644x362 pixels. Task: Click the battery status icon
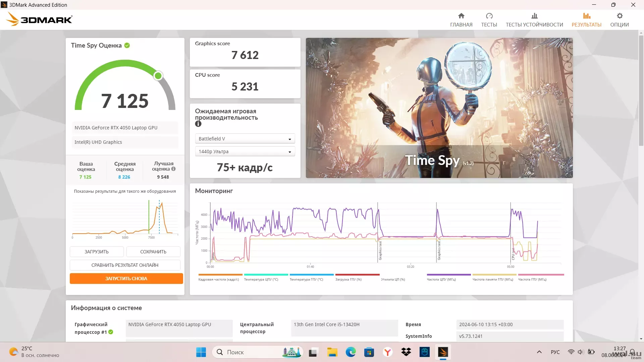click(591, 352)
